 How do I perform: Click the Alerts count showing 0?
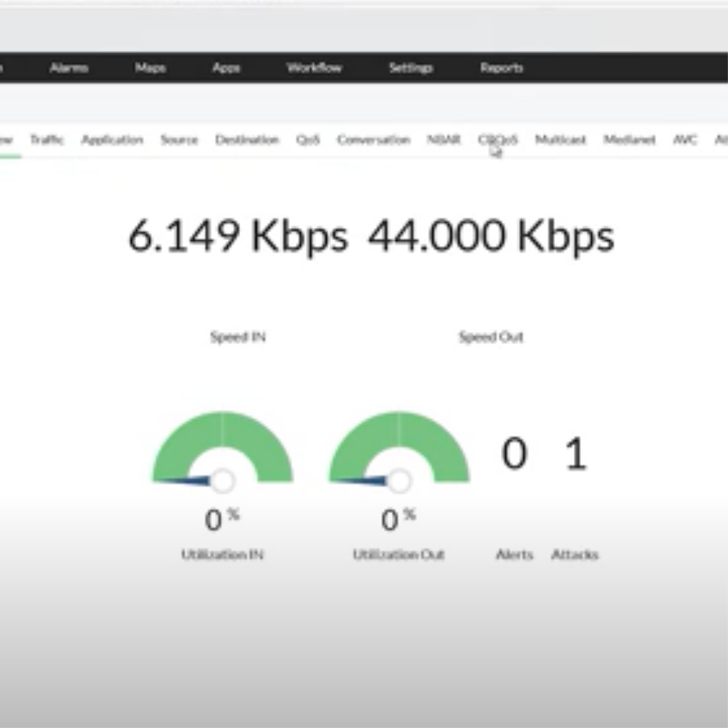point(514,453)
